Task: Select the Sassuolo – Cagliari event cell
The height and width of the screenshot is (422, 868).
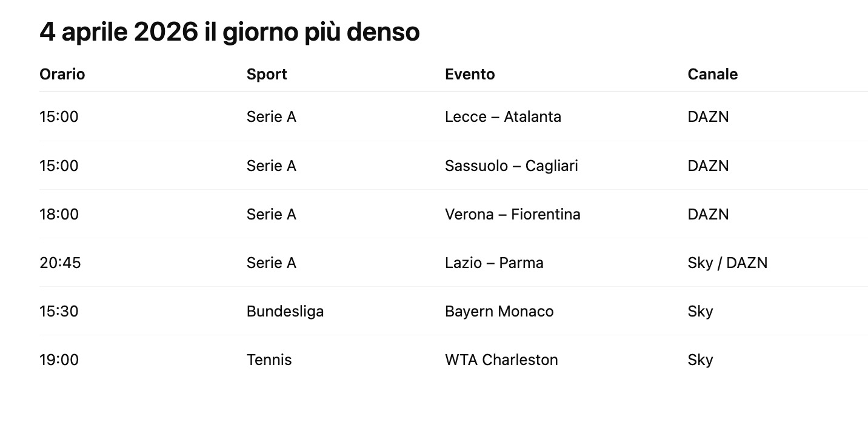Action: point(511,166)
